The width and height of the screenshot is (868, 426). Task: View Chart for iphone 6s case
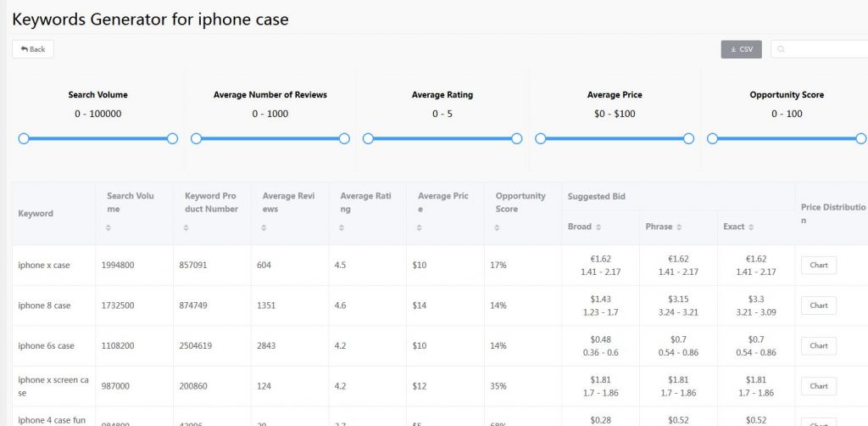pyautogui.click(x=818, y=345)
